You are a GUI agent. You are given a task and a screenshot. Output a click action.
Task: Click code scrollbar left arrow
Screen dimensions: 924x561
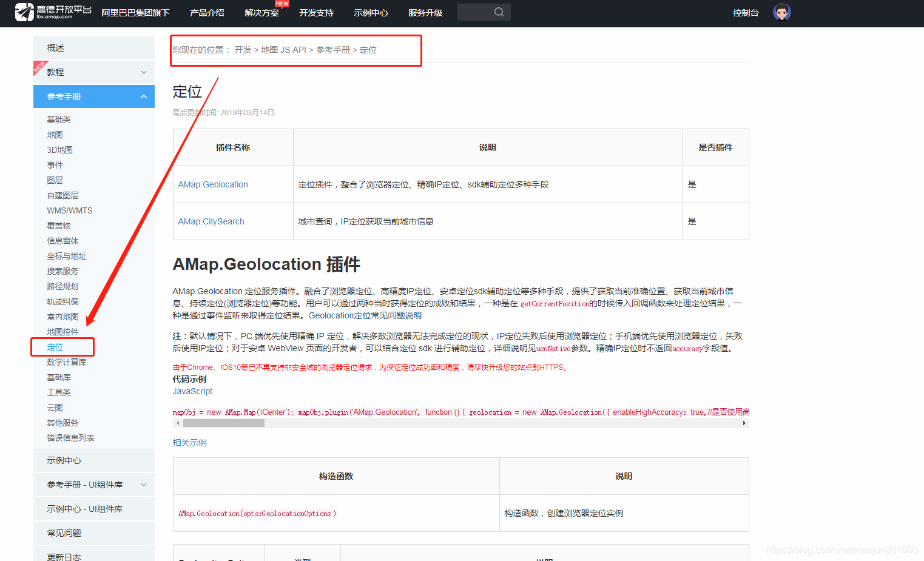coord(178,423)
